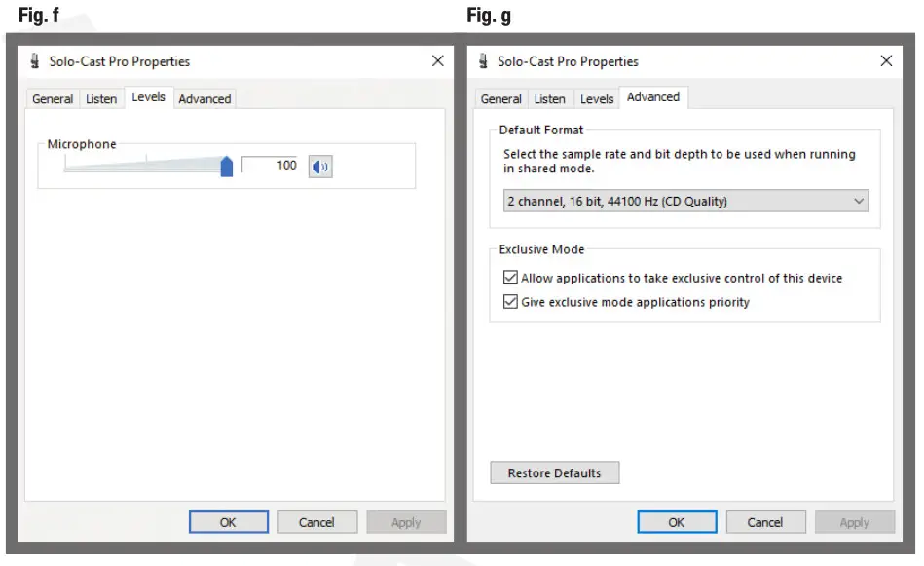This screenshot has width=924, height=566.
Task: Click the microphone level value field
Action: (x=272, y=166)
